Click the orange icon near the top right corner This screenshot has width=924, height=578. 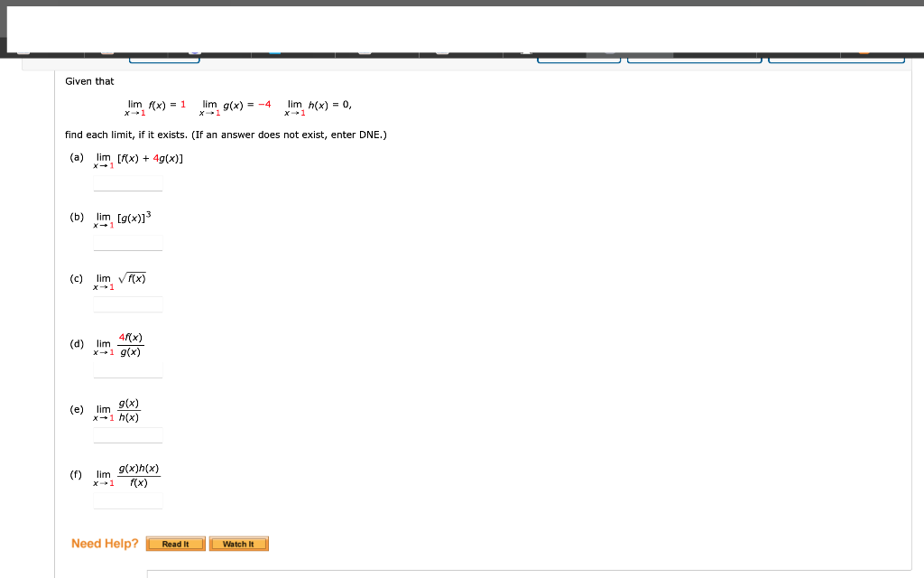coord(864,54)
